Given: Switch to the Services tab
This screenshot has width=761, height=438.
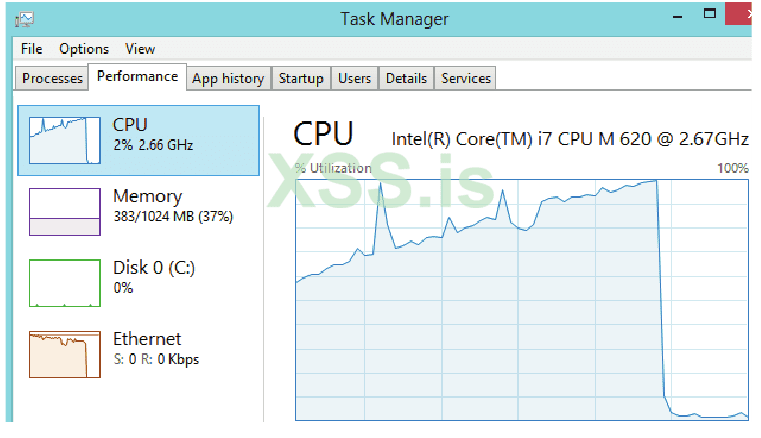Looking at the screenshot, I should (x=466, y=78).
